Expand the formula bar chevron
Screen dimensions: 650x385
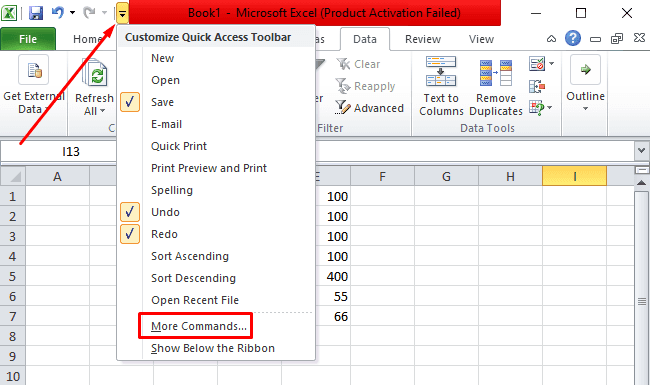click(641, 150)
